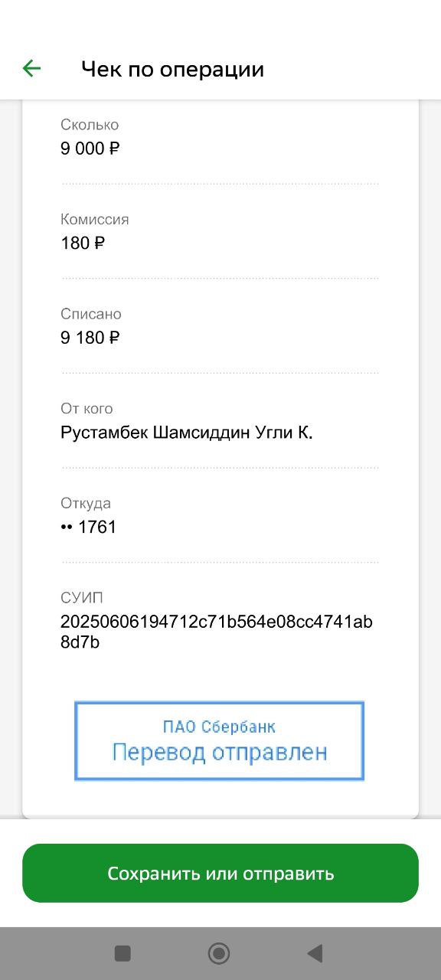Tap the 'Откуда' field label

(x=86, y=504)
